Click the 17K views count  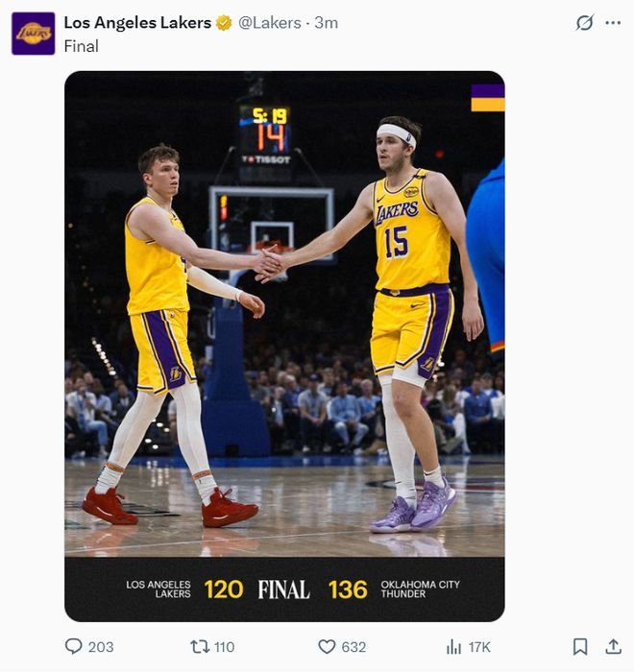479,647
